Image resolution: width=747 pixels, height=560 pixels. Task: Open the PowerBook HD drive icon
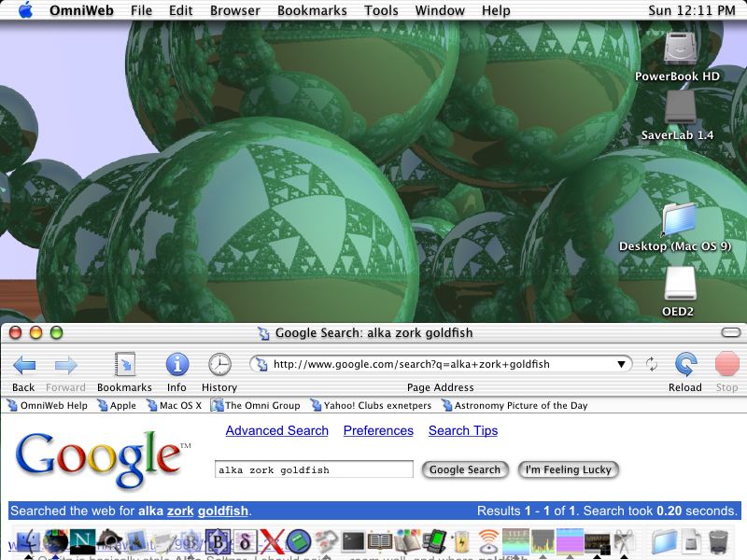click(678, 50)
